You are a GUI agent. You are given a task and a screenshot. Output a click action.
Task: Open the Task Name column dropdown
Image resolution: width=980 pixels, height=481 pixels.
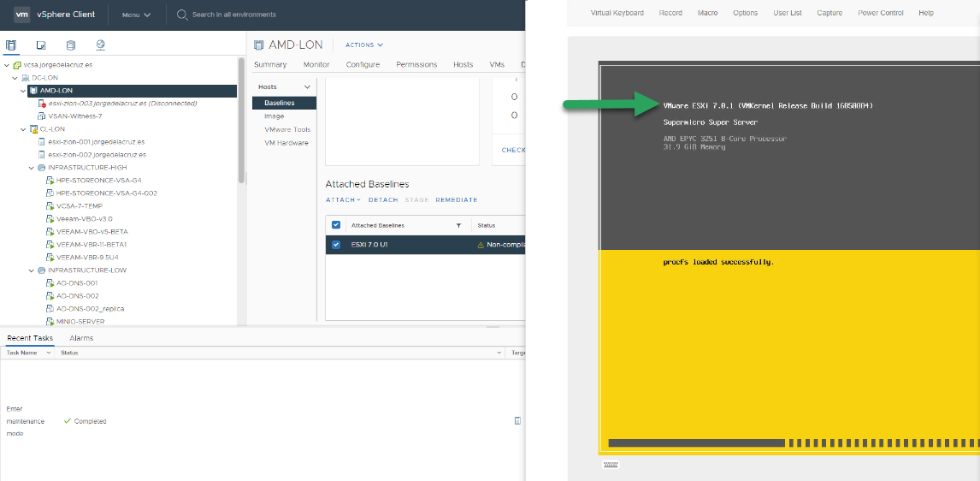point(49,353)
